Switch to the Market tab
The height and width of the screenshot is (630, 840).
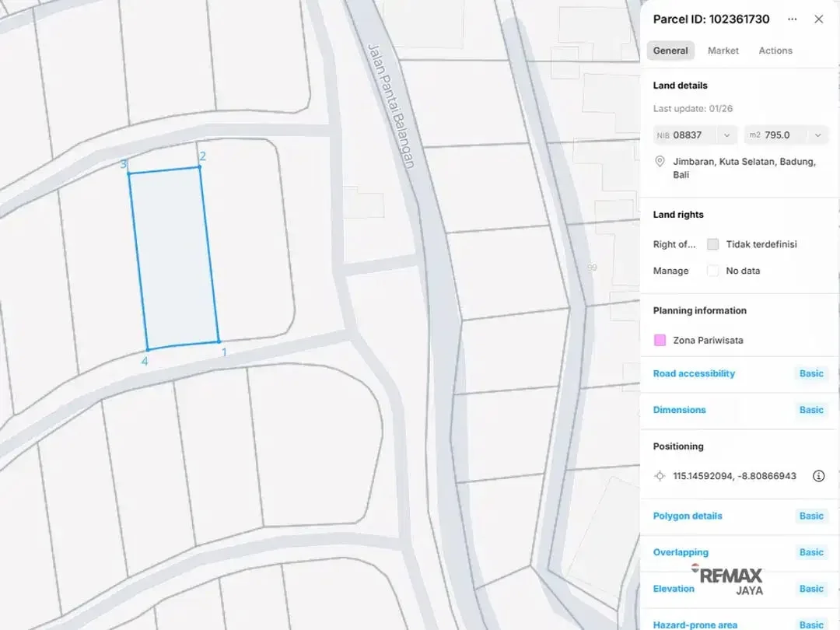pyautogui.click(x=723, y=51)
